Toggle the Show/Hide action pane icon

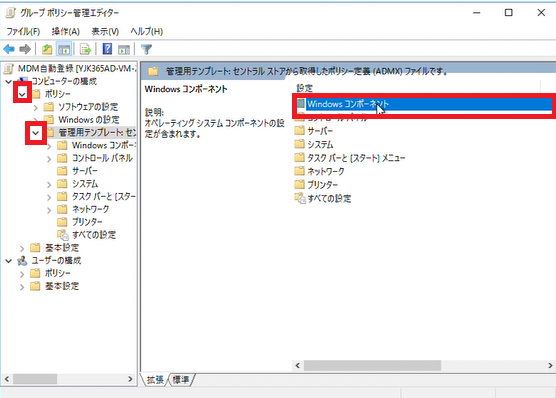tap(124, 49)
